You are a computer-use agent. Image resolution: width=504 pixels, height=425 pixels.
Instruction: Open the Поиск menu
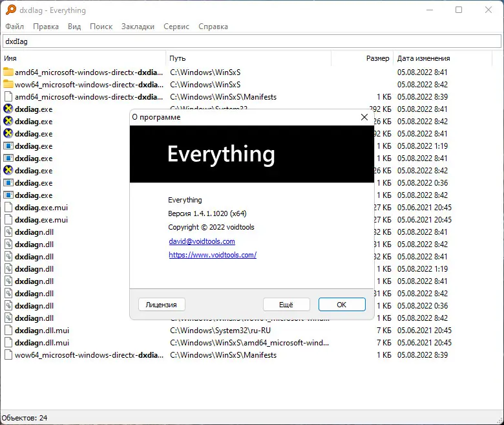click(x=101, y=27)
